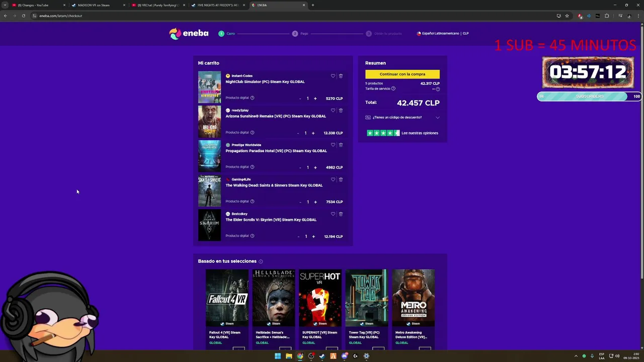Bookmark this page star icon

click(567, 16)
